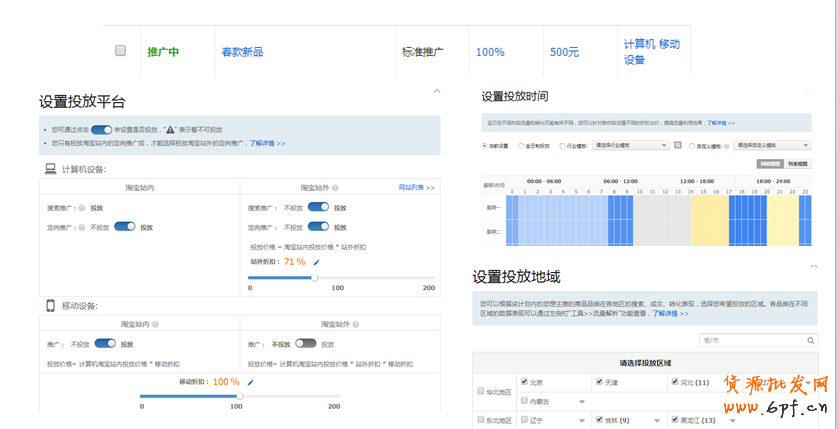Click the 站外折扣 slider handle
Viewport: 838px width, 429px height.
tap(315, 277)
